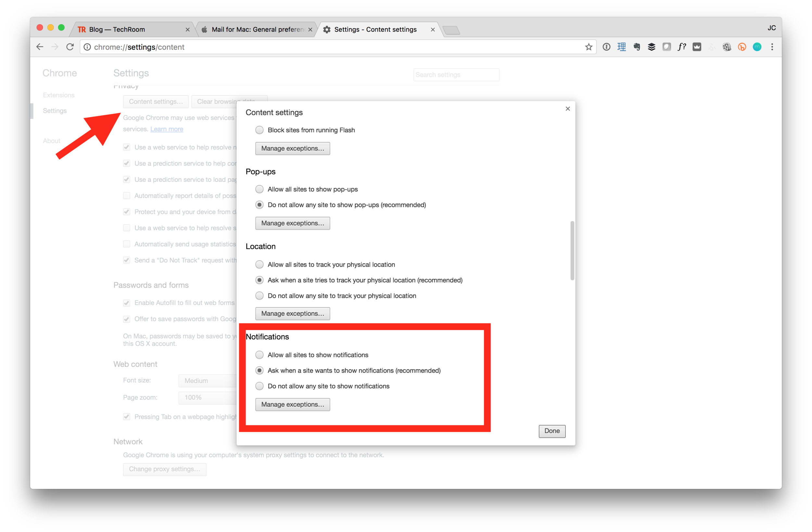The height and width of the screenshot is (532, 812).
Task: Reload the current page
Action: click(70, 47)
